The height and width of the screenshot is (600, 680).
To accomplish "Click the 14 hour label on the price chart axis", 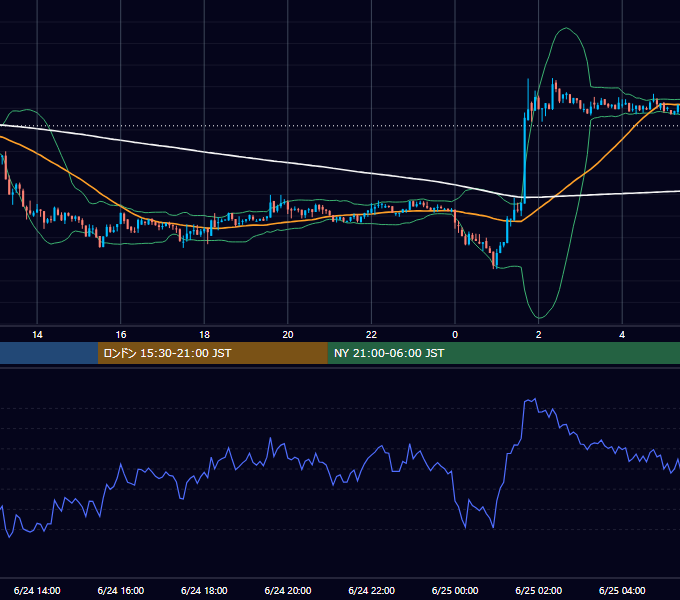I will coord(37,335).
